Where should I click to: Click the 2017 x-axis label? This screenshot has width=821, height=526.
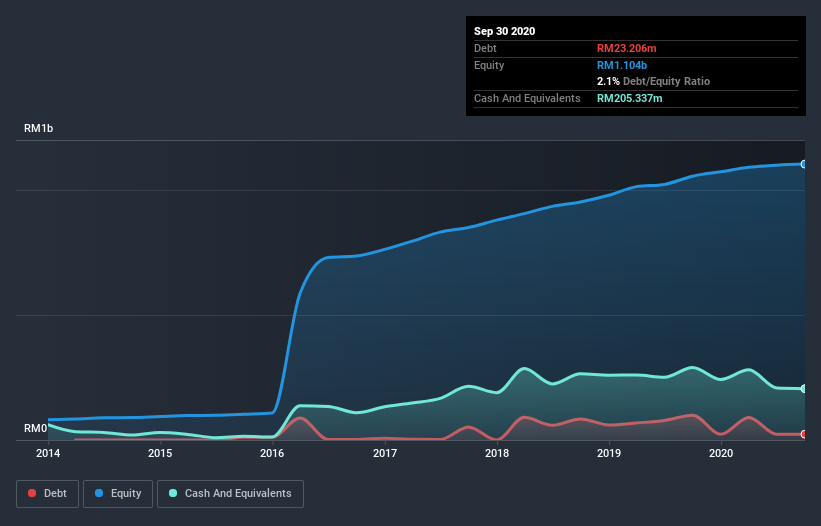click(x=385, y=453)
